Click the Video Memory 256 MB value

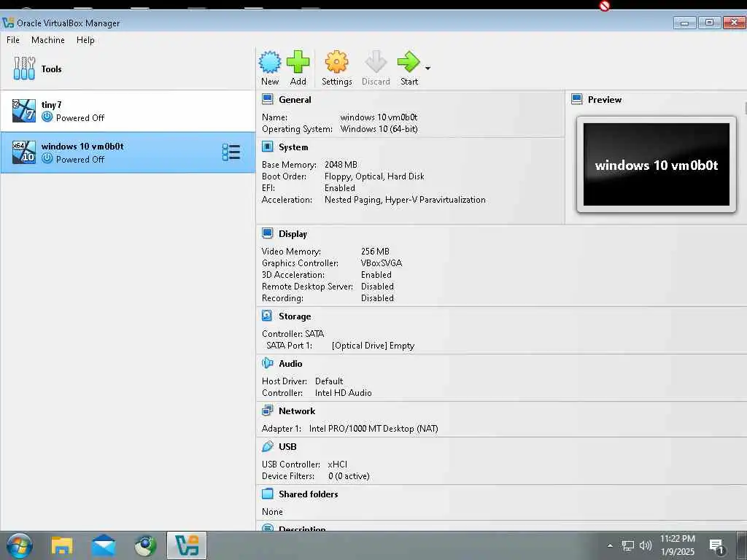375,252
